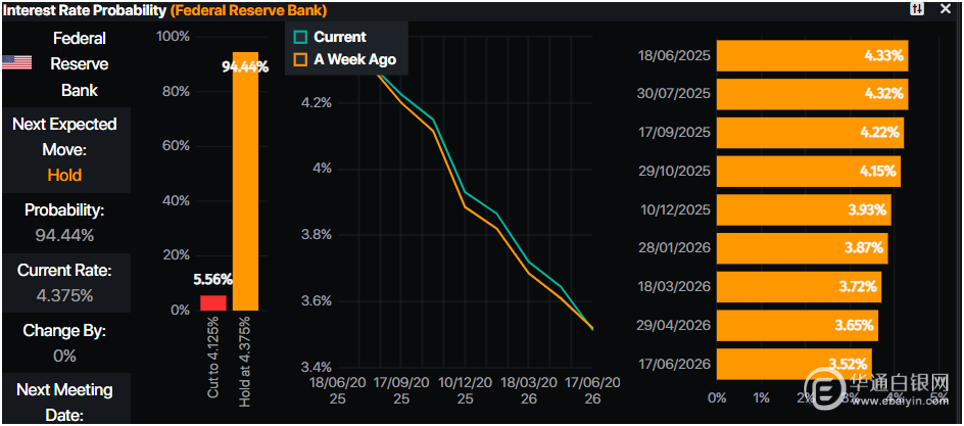Click the orange A Week Ago legend square
This screenshot has width=964, height=426.
300,59
